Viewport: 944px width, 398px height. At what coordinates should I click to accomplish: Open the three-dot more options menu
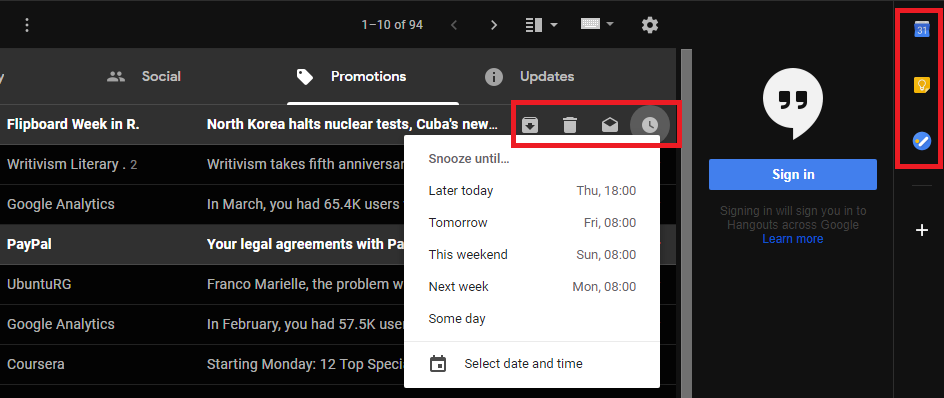26,25
